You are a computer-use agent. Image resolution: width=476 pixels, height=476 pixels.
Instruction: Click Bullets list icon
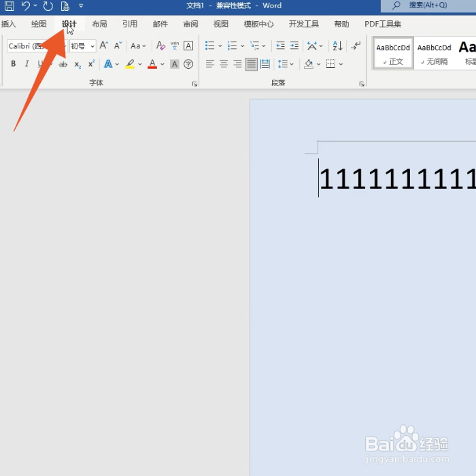click(x=209, y=46)
